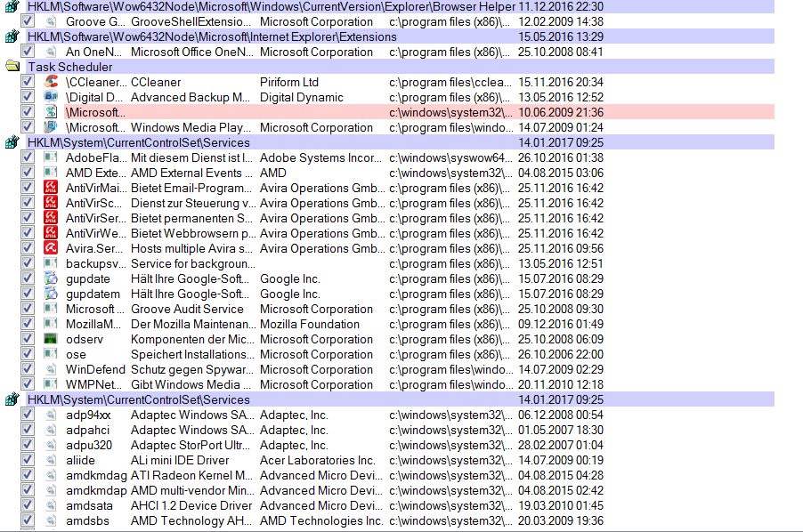
Task: Click the gupdate Google updater icon
Action: point(51,278)
